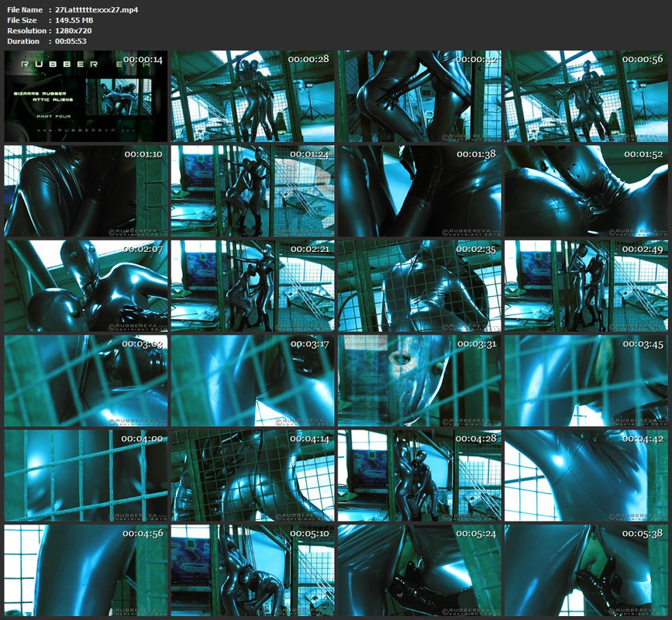Image resolution: width=672 pixels, height=620 pixels.
Task: Click the frame stamped 00:01:52
Action: (x=586, y=191)
